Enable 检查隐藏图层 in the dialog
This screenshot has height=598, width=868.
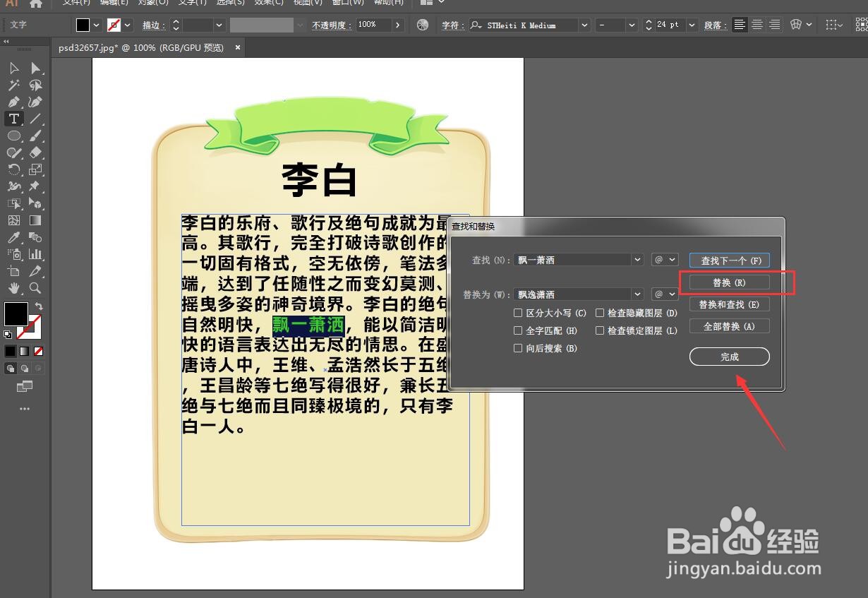(601, 313)
